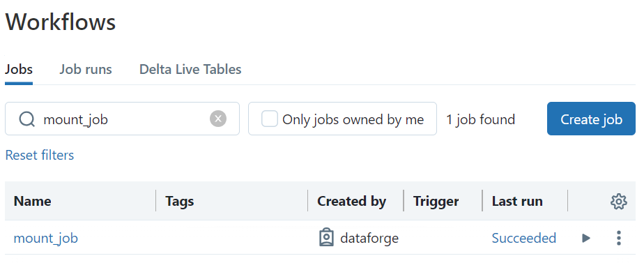Click the Trigger column header
The width and height of the screenshot is (644, 263).
click(x=436, y=202)
